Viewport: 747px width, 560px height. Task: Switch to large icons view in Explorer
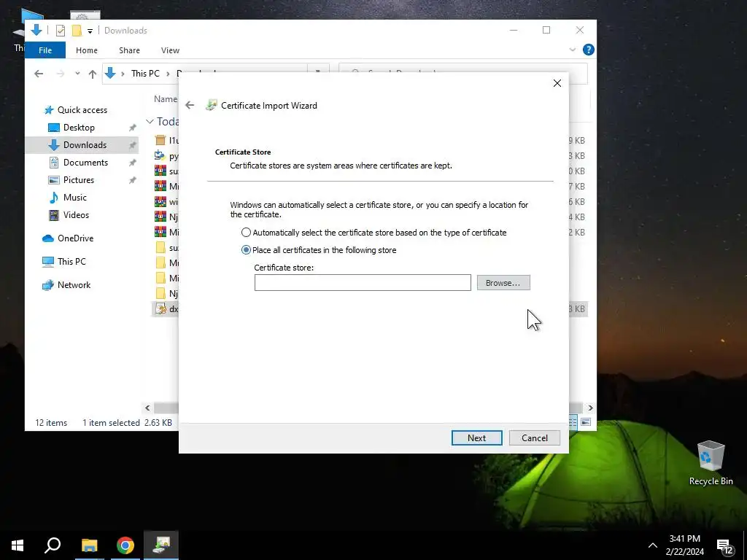(x=586, y=422)
